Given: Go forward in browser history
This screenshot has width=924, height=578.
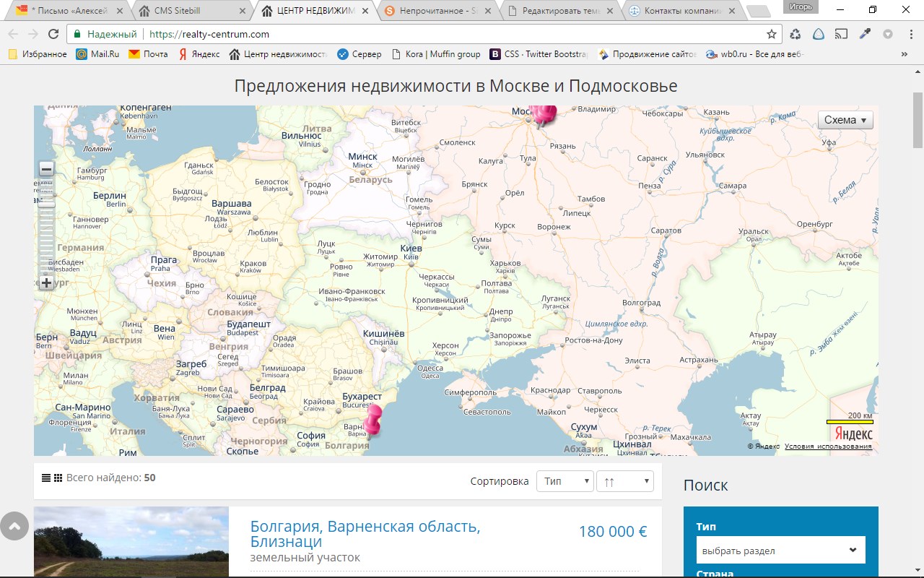Looking at the screenshot, I should pos(33,34).
